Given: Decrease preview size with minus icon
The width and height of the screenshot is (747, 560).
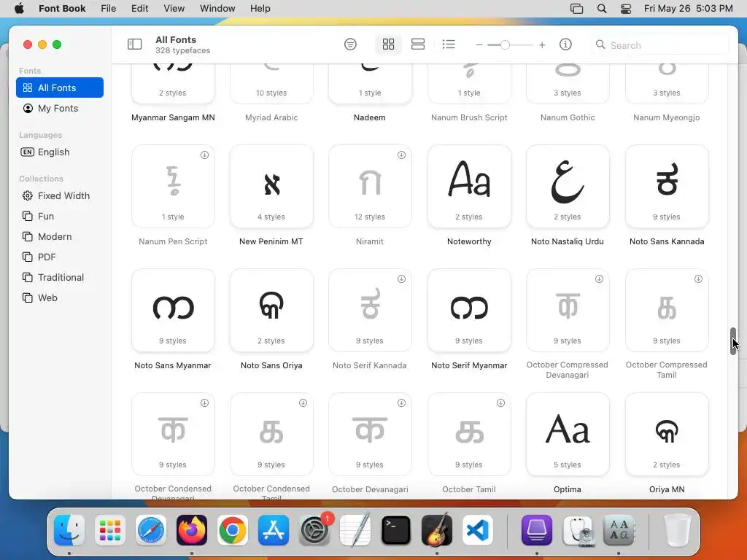Looking at the screenshot, I should pyautogui.click(x=479, y=44).
